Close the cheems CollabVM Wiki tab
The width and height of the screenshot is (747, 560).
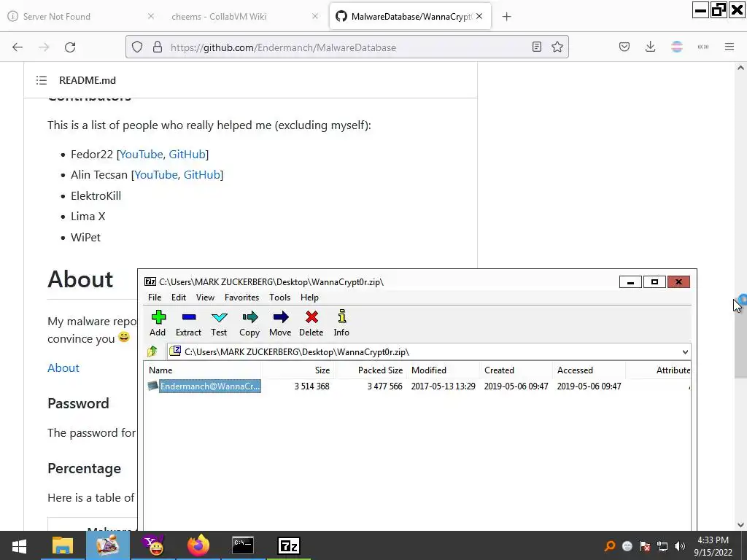[315, 16]
